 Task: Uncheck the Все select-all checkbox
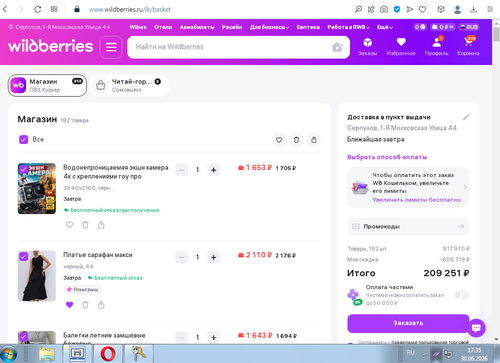(x=23, y=139)
